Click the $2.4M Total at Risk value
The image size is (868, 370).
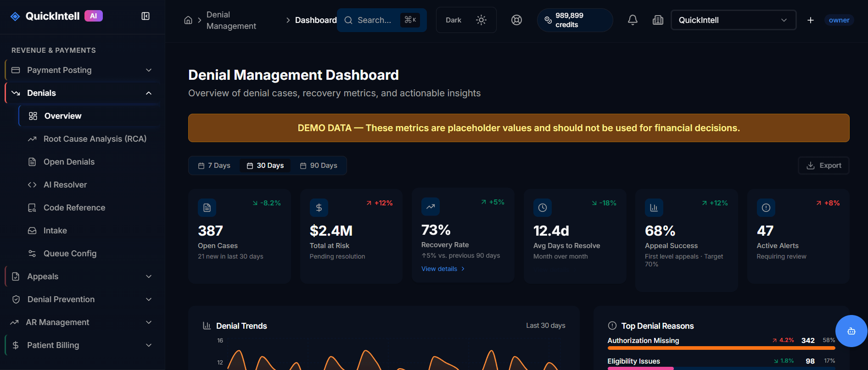point(331,231)
